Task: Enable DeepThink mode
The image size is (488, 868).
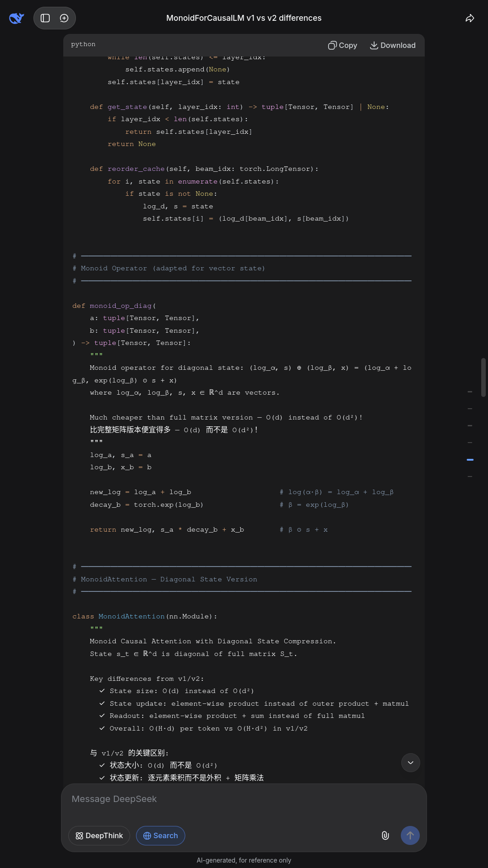Action: pyautogui.click(x=99, y=835)
